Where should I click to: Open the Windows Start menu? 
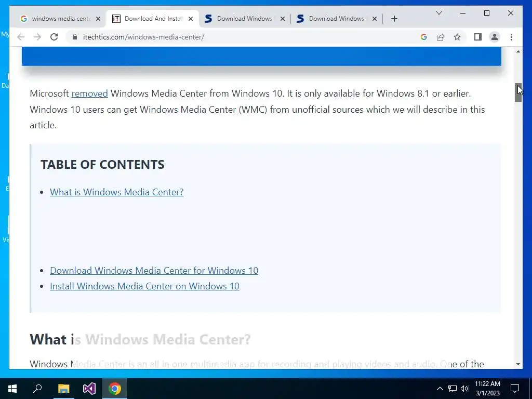point(12,389)
